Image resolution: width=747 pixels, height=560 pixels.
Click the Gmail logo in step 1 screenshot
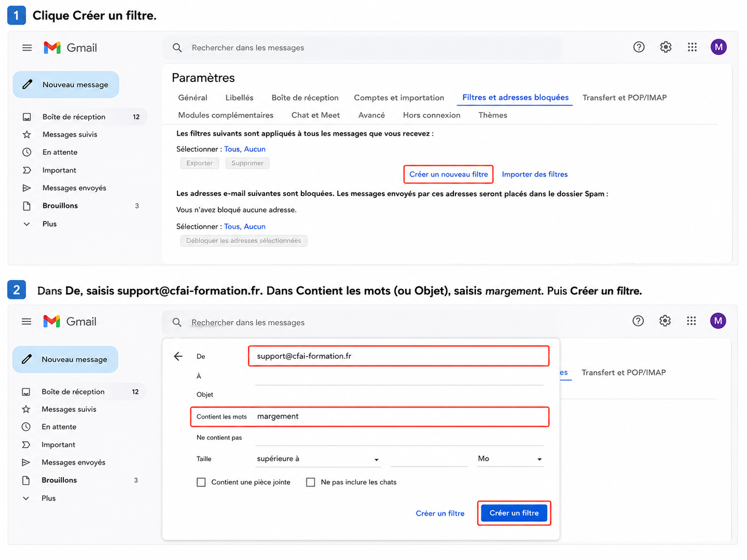(x=70, y=47)
